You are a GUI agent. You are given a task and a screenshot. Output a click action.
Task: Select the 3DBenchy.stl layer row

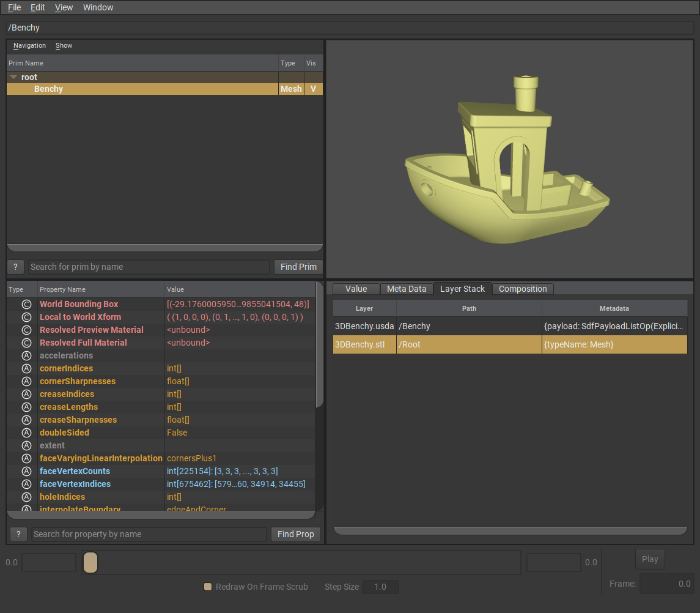[x=510, y=345]
